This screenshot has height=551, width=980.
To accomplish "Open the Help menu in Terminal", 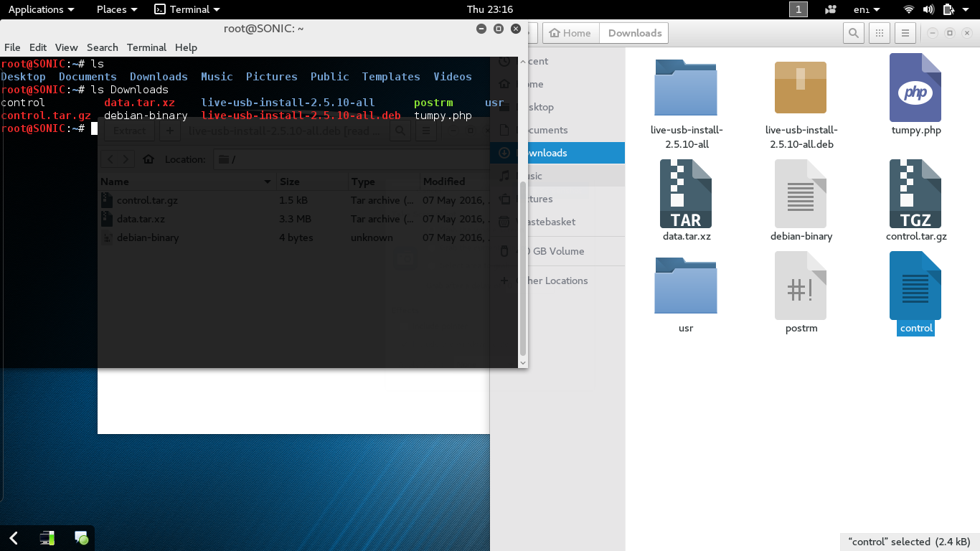I will point(186,47).
